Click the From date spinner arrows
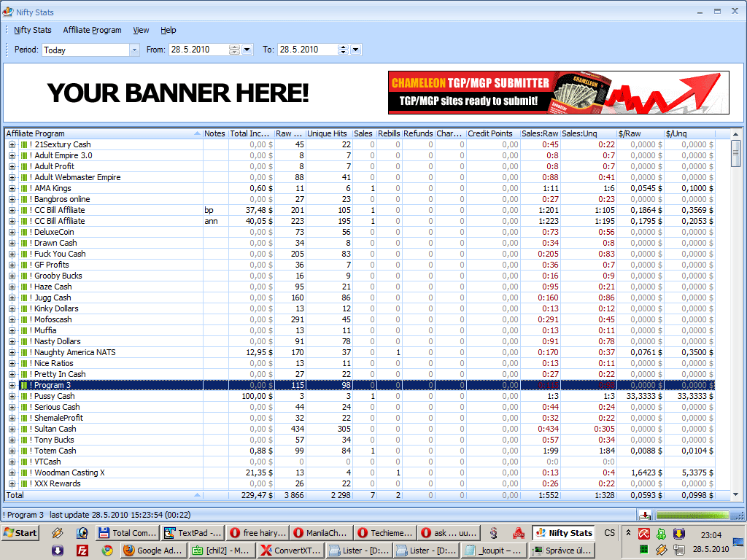The height and width of the screenshot is (560, 747). pos(234,50)
